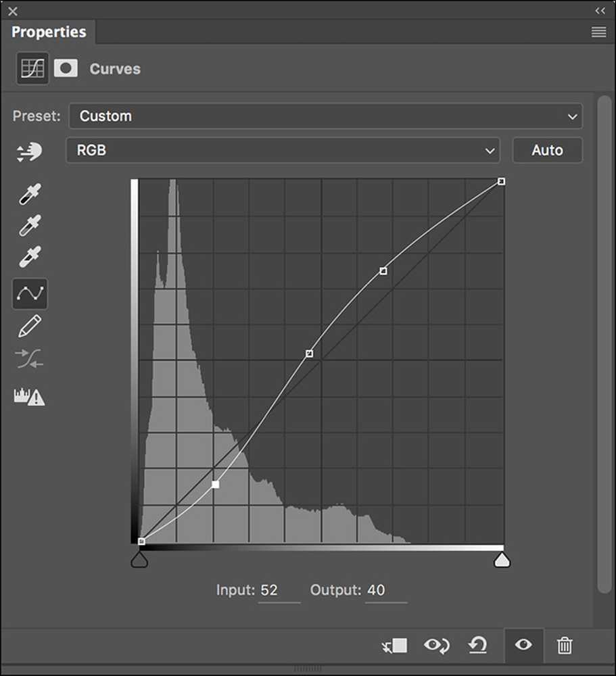
Task: Click the "Input:" label
Action: coord(235,590)
